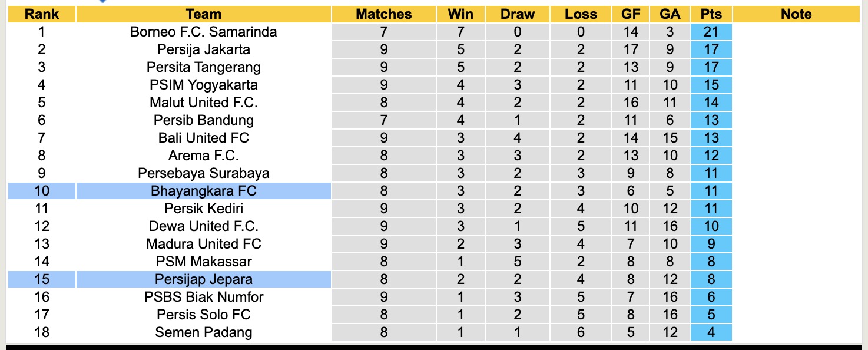Click Borneo's 21 points cell
868x350 pixels.
[711, 32]
